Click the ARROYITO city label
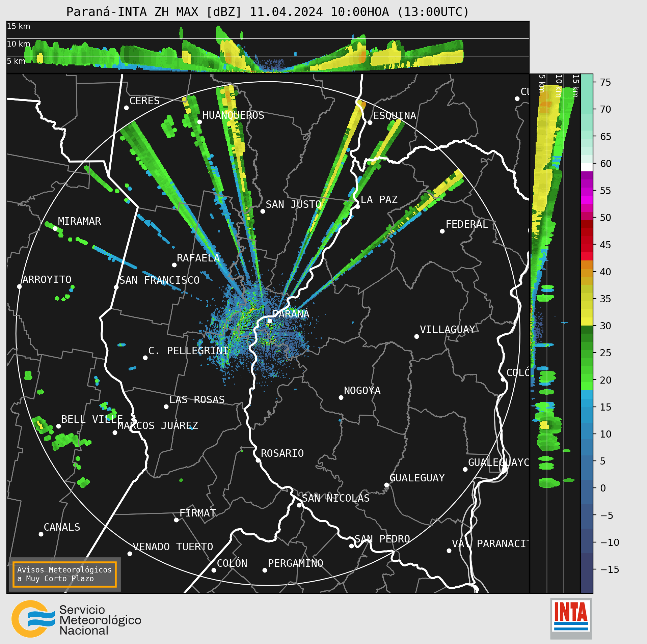The image size is (647, 644). point(47,280)
